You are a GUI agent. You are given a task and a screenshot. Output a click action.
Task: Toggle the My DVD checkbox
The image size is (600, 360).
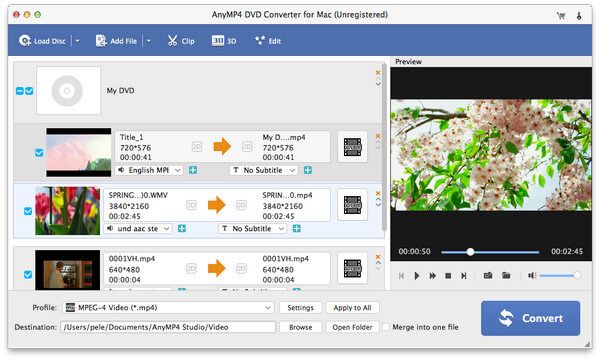[29, 91]
